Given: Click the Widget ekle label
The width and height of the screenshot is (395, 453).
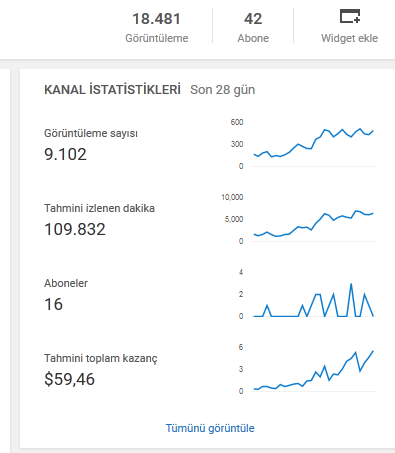Looking at the screenshot, I should [x=349, y=38].
